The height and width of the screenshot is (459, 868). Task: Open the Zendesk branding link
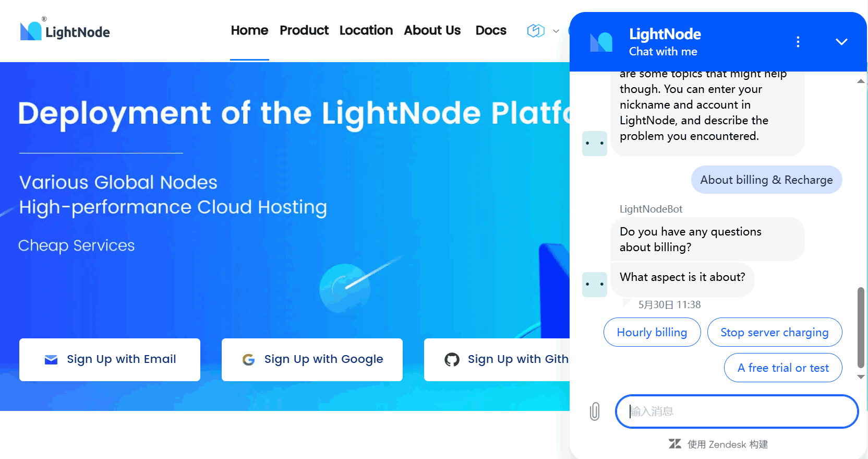[718, 444]
